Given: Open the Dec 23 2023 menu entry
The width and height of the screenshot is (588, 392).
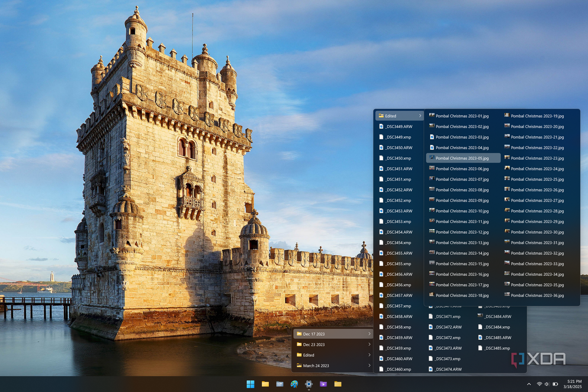Looking at the screenshot, I should [x=331, y=345].
